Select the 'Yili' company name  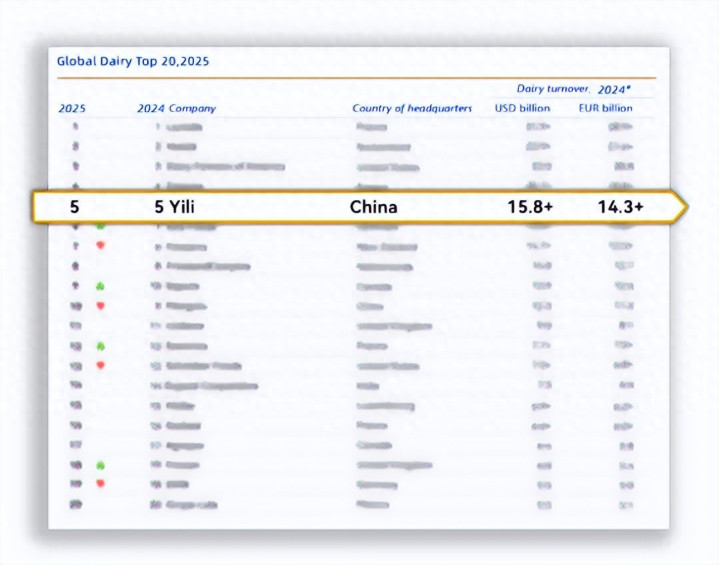[182, 207]
